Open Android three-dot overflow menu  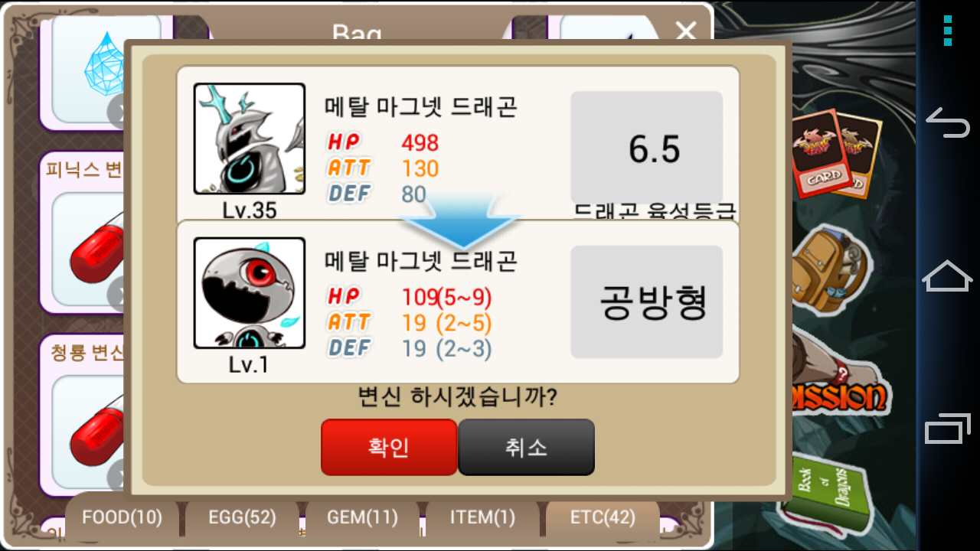pos(948,31)
